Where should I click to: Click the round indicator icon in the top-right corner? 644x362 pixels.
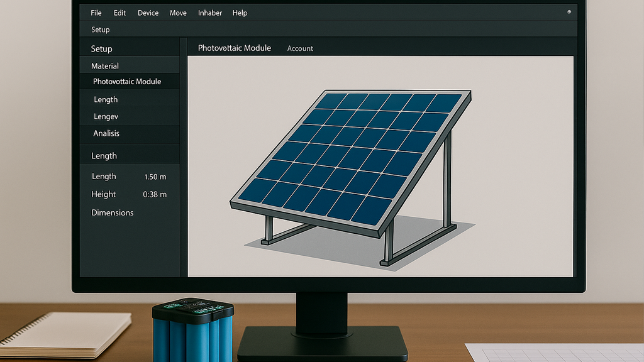point(569,12)
